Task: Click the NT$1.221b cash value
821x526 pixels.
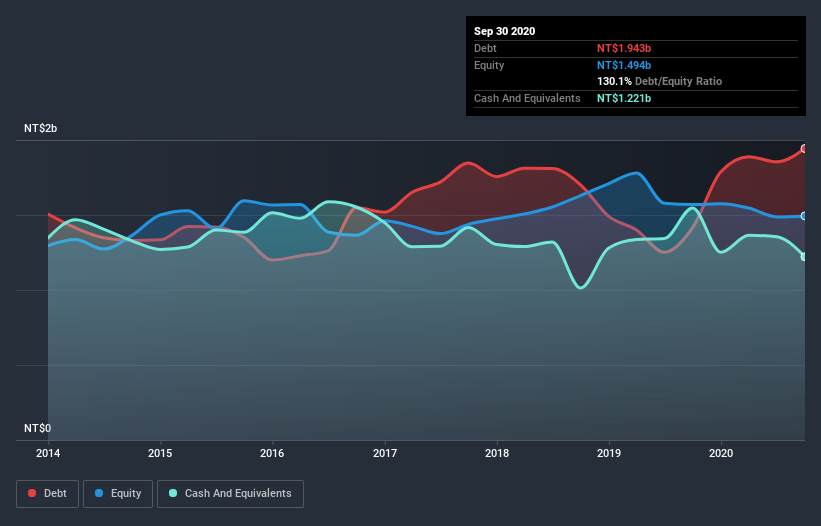Action: coord(624,98)
